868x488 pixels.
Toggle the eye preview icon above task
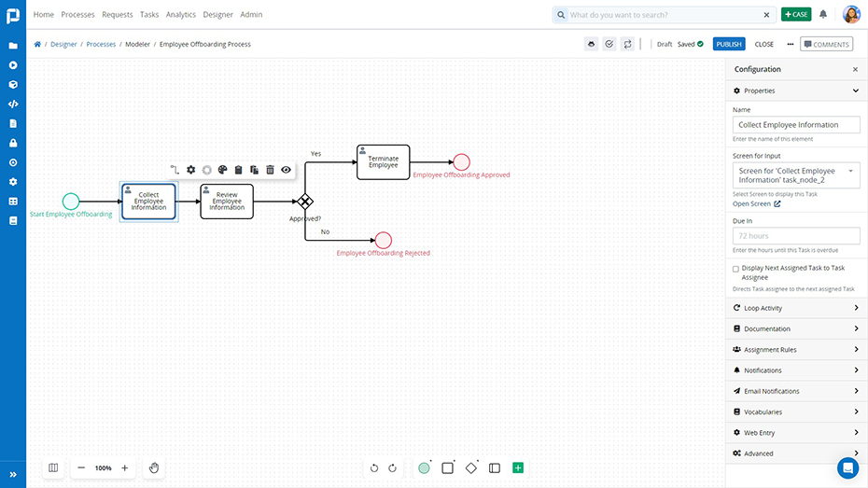point(287,170)
